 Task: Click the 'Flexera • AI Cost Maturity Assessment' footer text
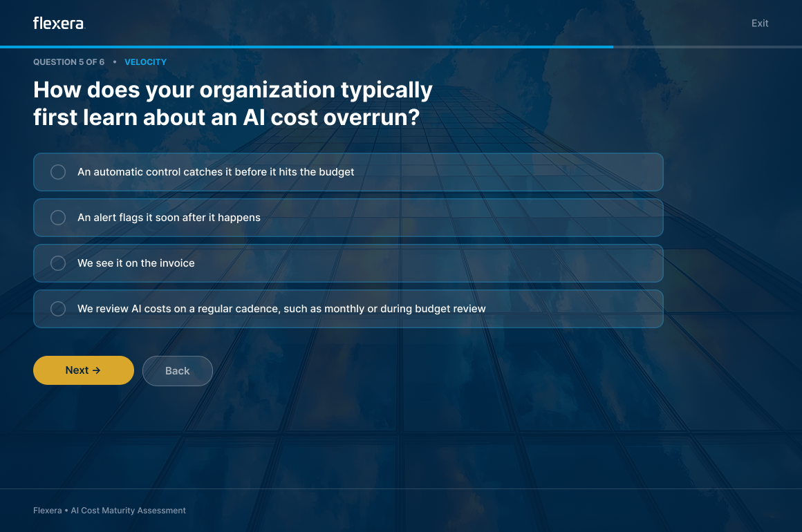[109, 511]
